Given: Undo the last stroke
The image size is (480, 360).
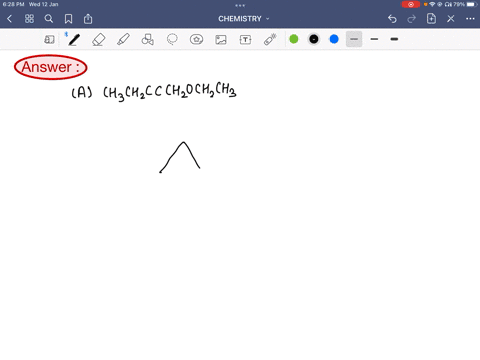Looking at the screenshot, I should click(392, 19).
